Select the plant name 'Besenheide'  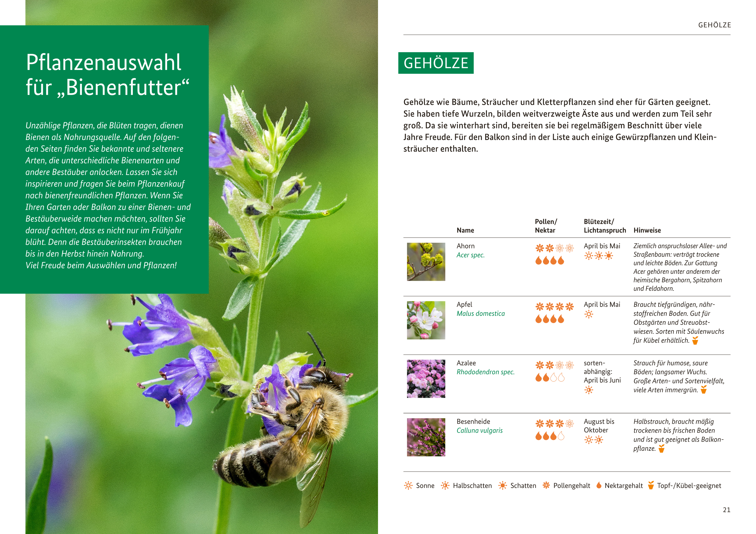tap(473, 421)
